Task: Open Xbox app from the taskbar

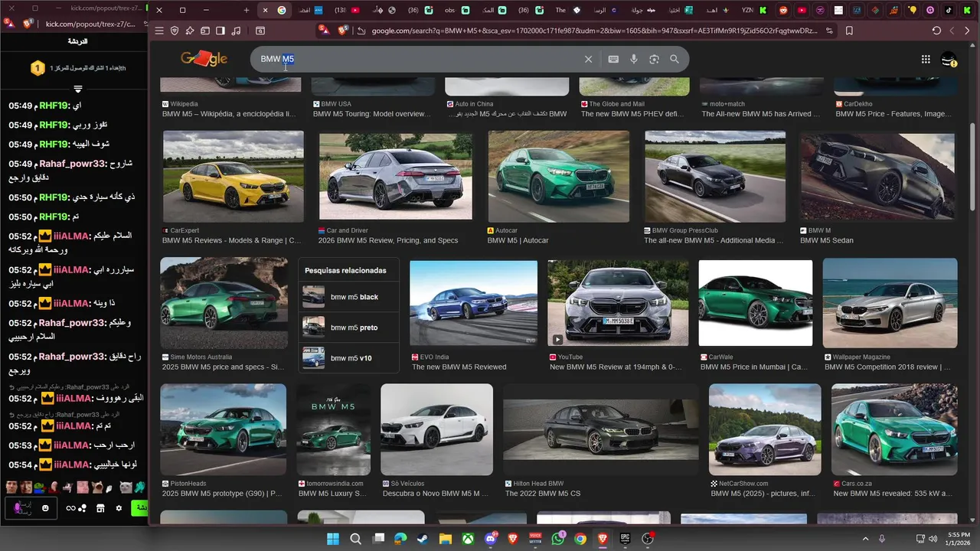Action: tap(468, 539)
